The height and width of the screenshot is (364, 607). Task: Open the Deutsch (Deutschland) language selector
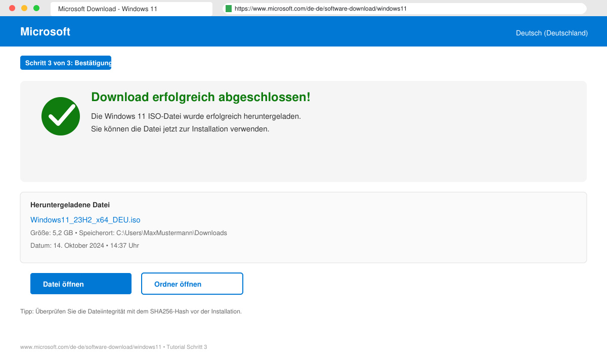pyautogui.click(x=552, y=33)
